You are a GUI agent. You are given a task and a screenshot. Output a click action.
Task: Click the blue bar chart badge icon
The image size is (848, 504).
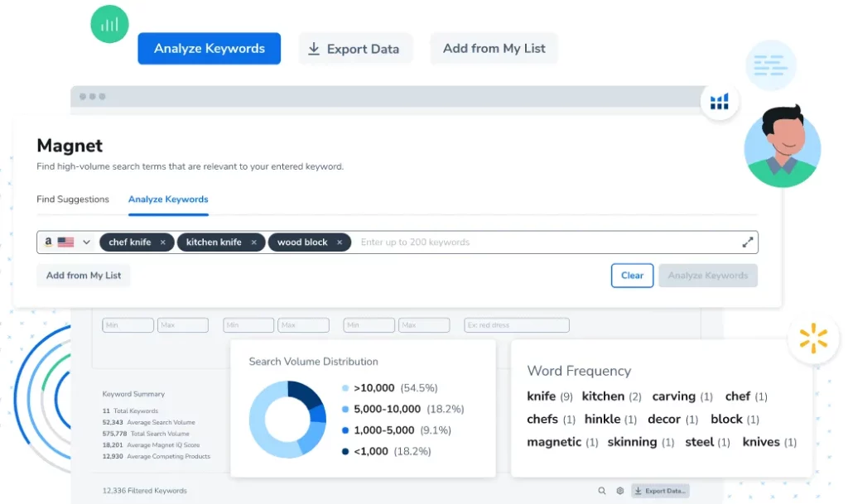tap(720, 101)
